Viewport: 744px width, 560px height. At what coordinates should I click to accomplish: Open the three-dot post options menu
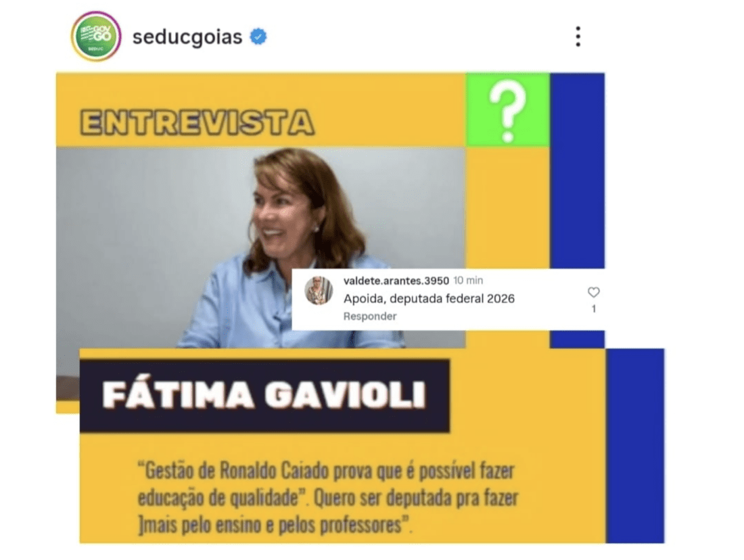click(x=578, y=37)
